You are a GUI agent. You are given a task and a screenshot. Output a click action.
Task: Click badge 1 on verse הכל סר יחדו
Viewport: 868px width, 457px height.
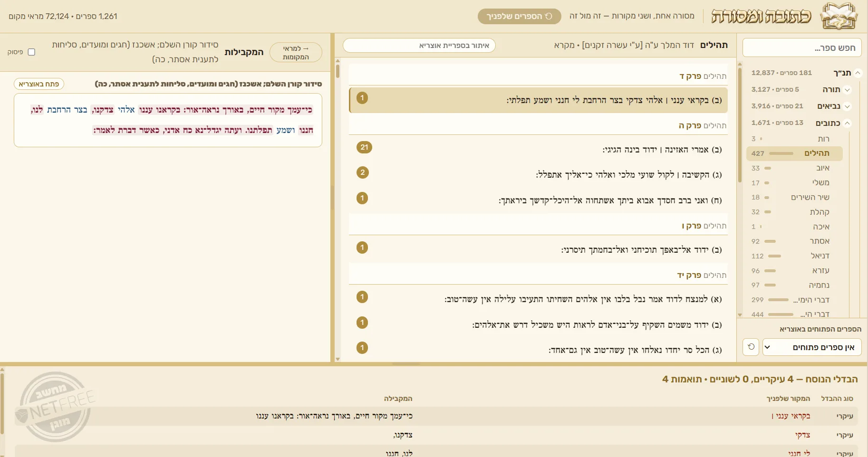(362, 348)
